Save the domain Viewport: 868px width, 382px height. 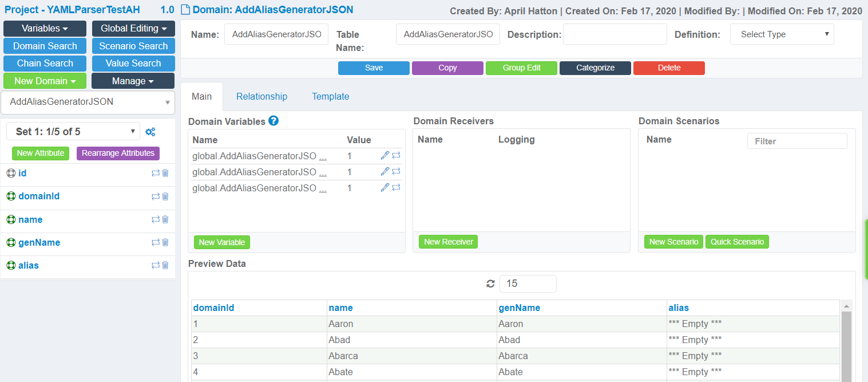374,68
